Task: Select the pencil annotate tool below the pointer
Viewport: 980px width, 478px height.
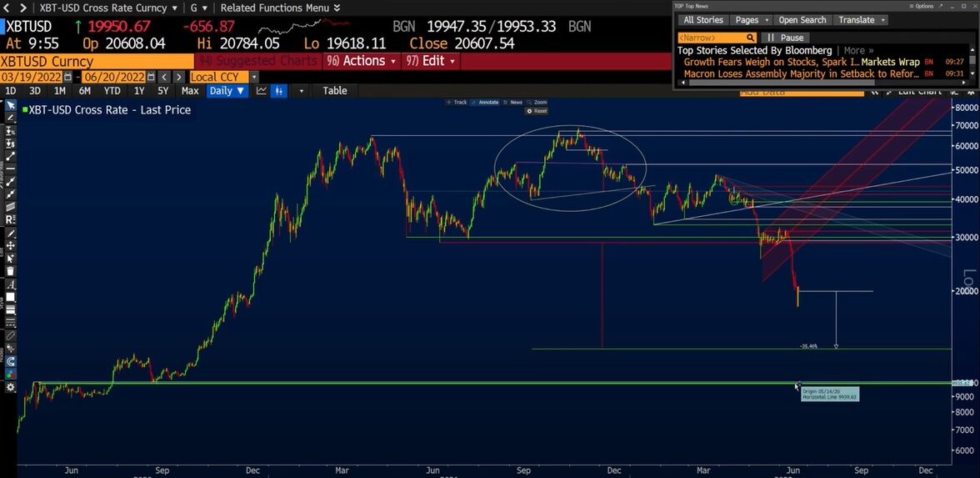Action: (11, 118)
